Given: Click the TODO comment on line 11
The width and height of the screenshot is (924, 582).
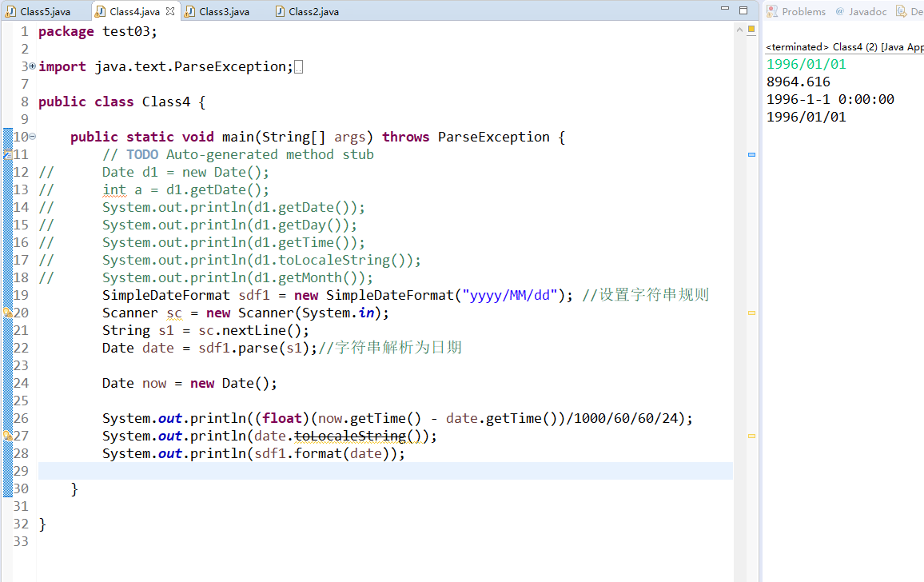Looking at the screenshot, I should coord(238,154).
